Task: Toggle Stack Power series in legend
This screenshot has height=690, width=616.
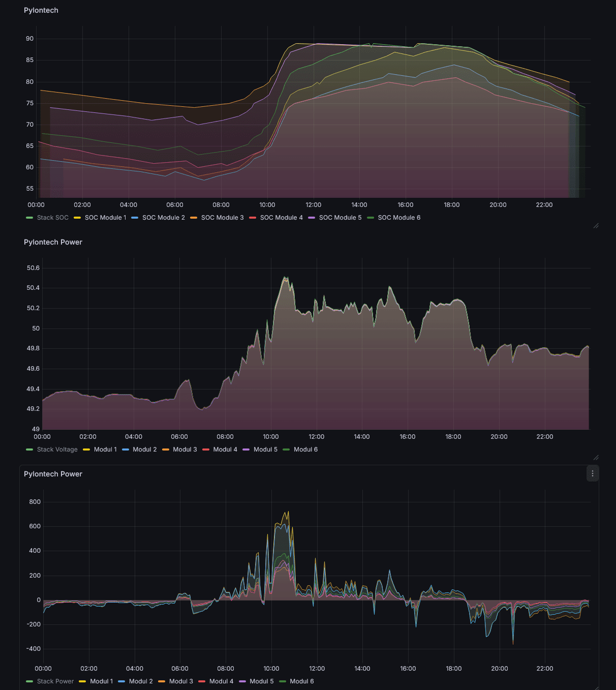Action: pyautogui.click(x=55, y=681)
